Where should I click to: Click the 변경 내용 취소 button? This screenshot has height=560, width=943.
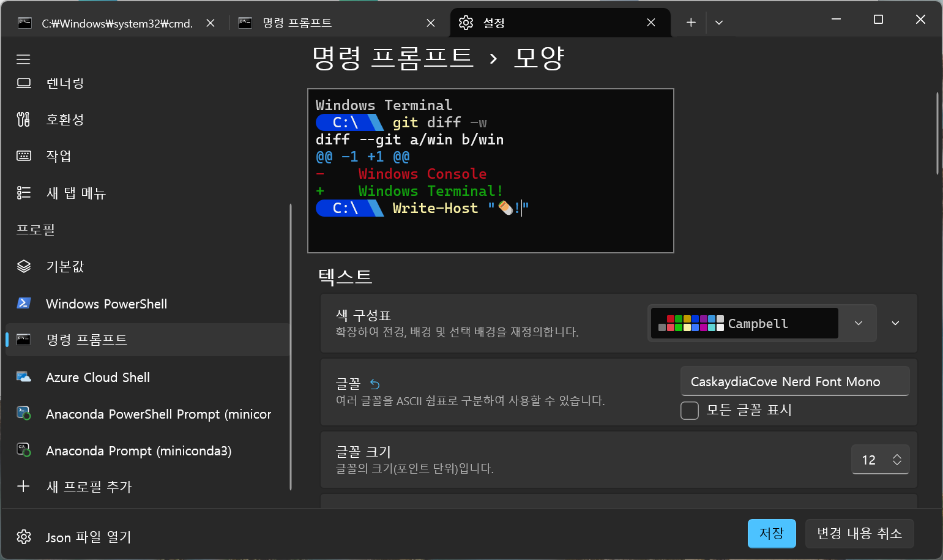[x=859, y=533]
